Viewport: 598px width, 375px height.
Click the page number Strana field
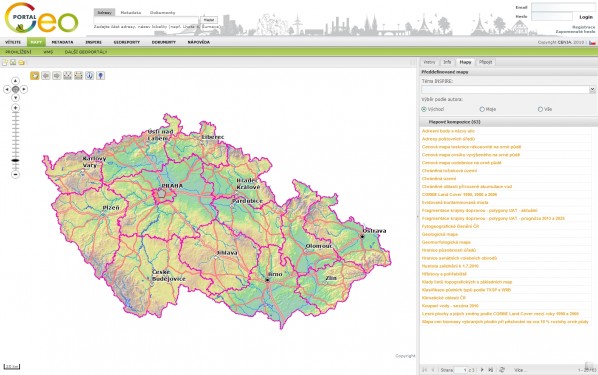461,370
